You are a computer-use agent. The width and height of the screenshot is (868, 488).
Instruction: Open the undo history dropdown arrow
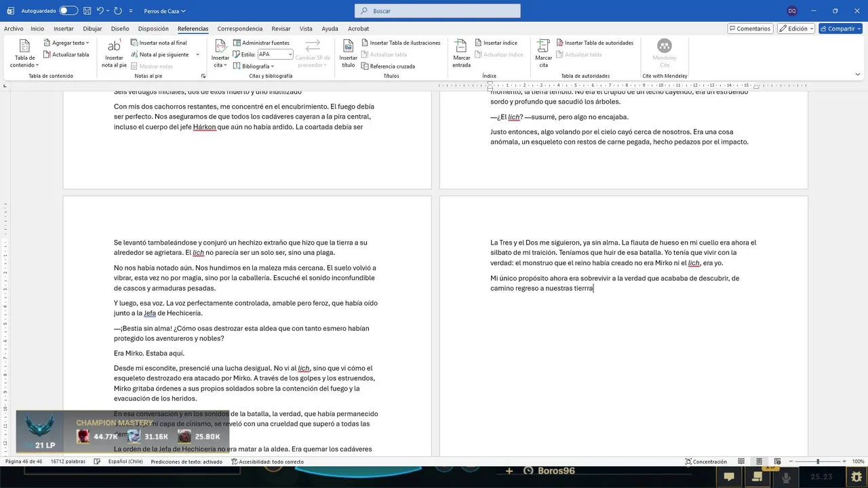point(108,11)
